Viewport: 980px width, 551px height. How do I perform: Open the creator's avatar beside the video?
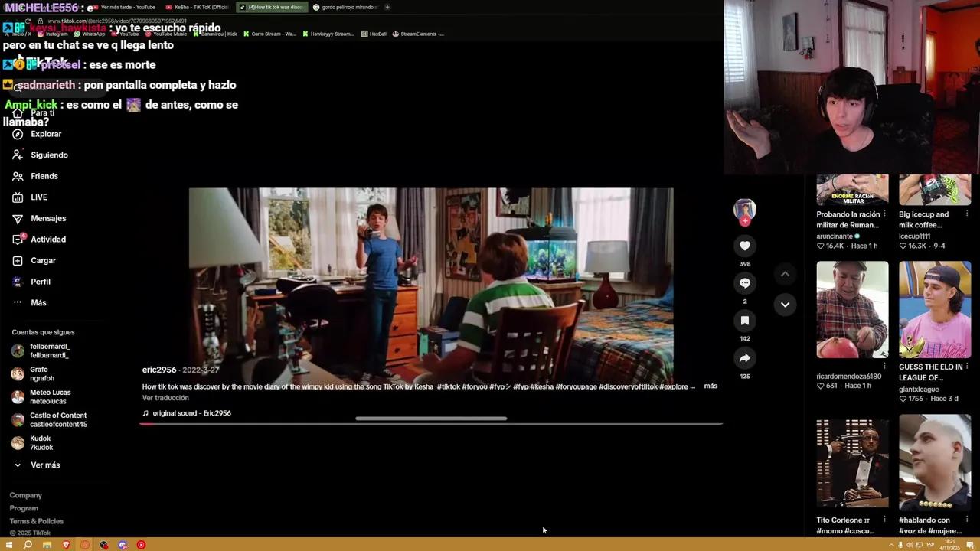coord(744,210)
